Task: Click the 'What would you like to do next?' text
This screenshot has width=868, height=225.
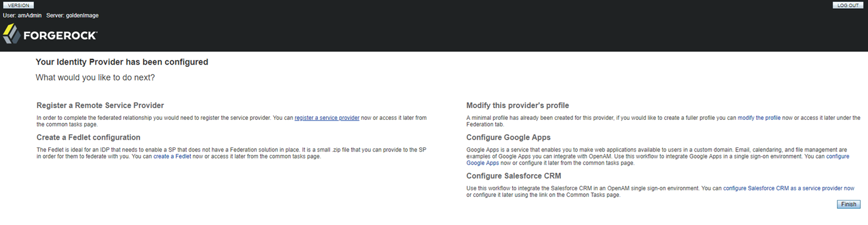Action: coord(95,78)
